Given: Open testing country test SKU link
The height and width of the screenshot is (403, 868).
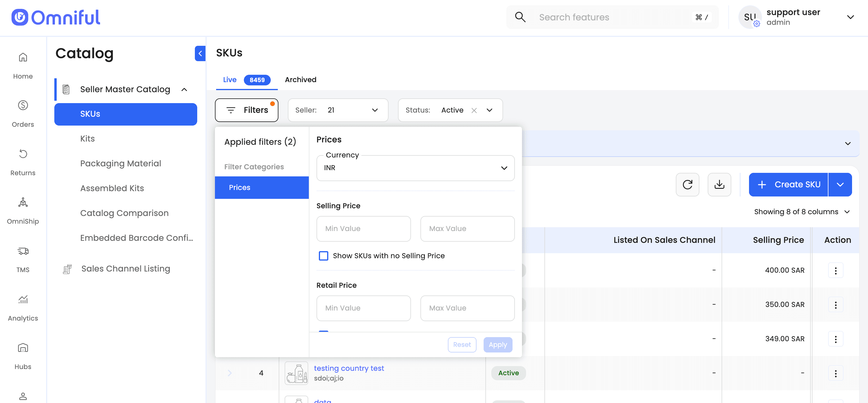Looking at the screenshot, I should 349,368.
